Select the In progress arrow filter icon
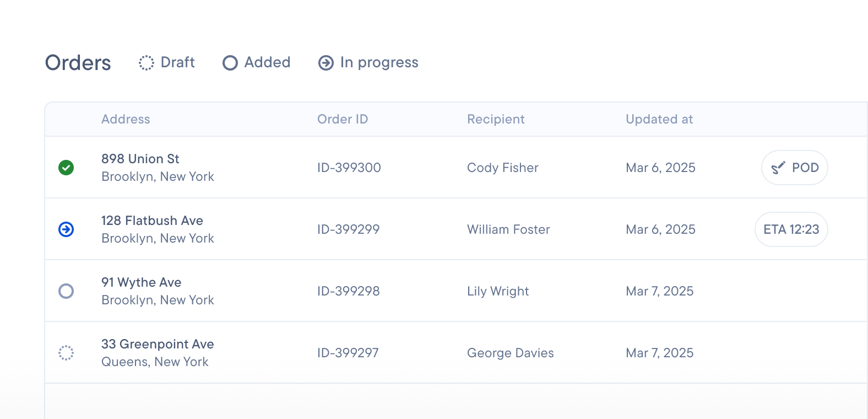Viewport: 868px width, 419px height. pos(326,63)
